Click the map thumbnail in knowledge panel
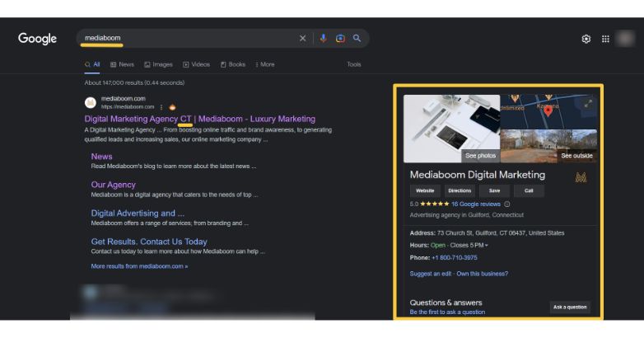Screen dimensions: 644x338 coord(548,111)
